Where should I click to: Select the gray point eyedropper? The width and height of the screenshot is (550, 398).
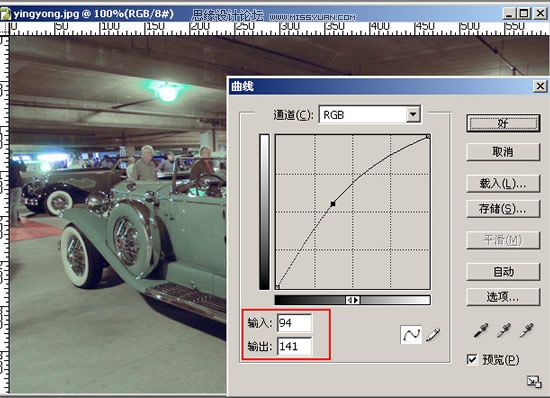[x=503, y=331]
